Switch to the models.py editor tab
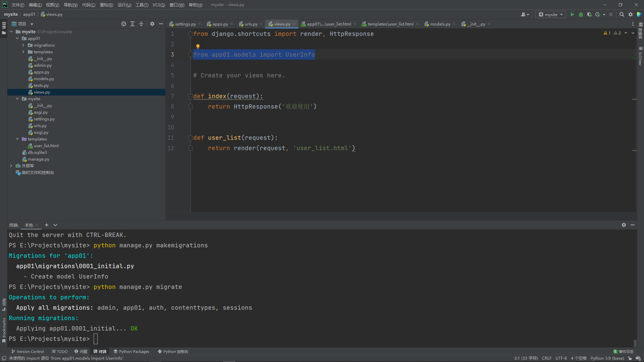 440,24
